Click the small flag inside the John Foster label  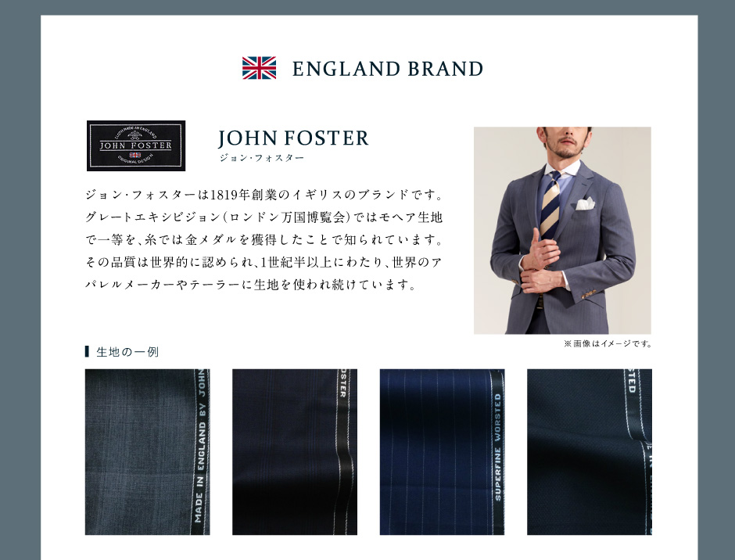pyautogui.click(x=135, y=155)
